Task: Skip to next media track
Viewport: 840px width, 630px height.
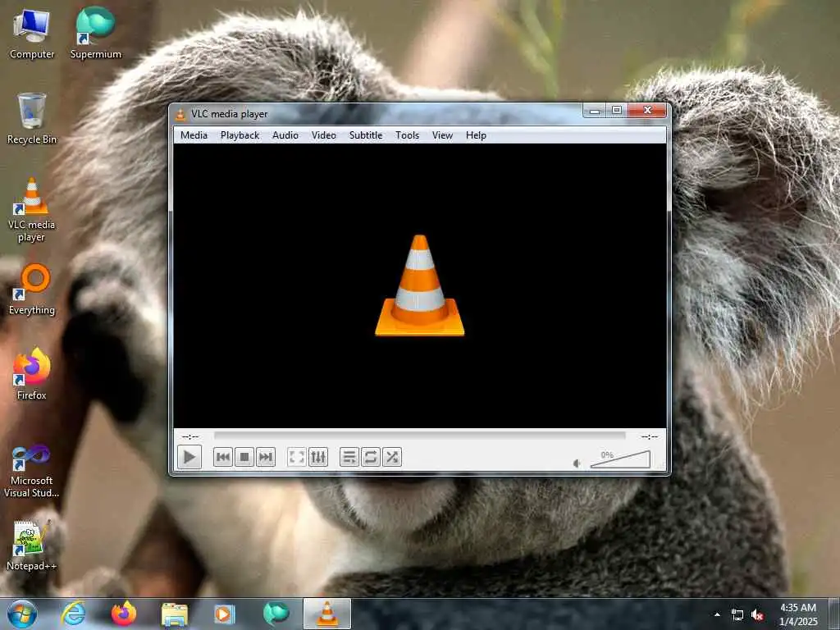Action: pyautogui.click(x=266, y=457)
